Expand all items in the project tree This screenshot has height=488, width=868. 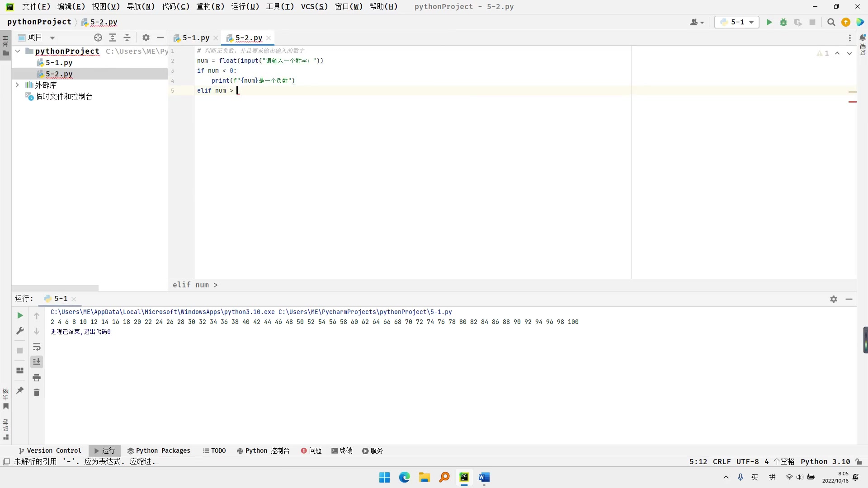pos(113,38)
